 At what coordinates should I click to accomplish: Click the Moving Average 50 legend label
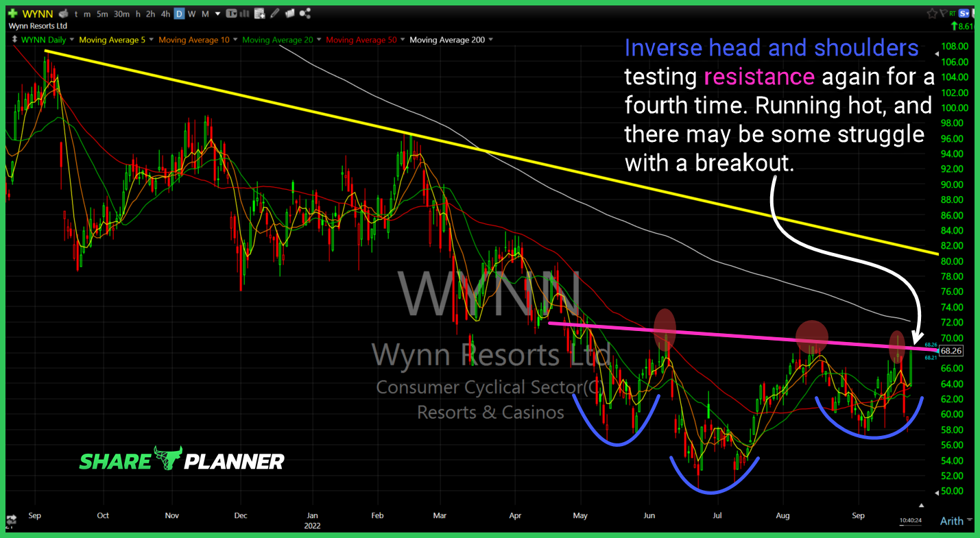coord(361,40)
